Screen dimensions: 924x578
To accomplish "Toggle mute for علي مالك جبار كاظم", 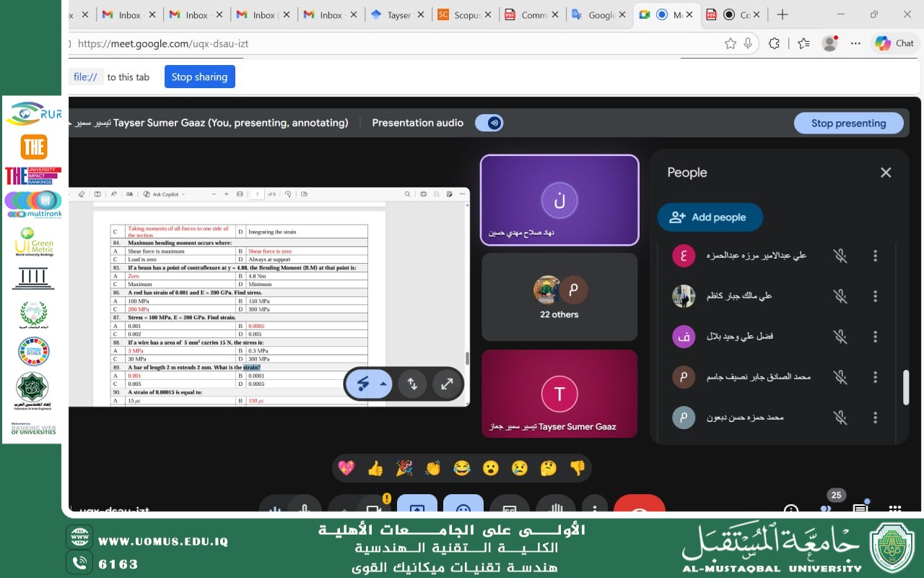I will click(x=840, y=296).
